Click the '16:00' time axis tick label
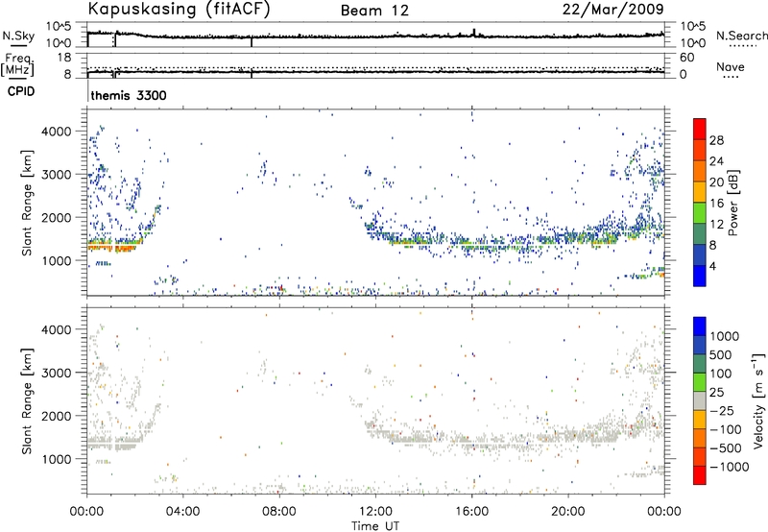Screen dimensions: 768x532 coord(471,512)
